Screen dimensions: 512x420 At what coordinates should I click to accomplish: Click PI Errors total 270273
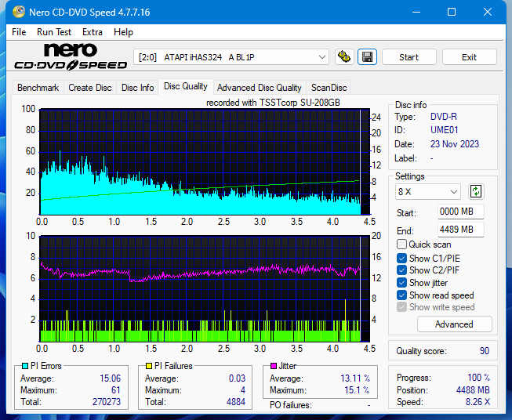[x=107, y=402]
